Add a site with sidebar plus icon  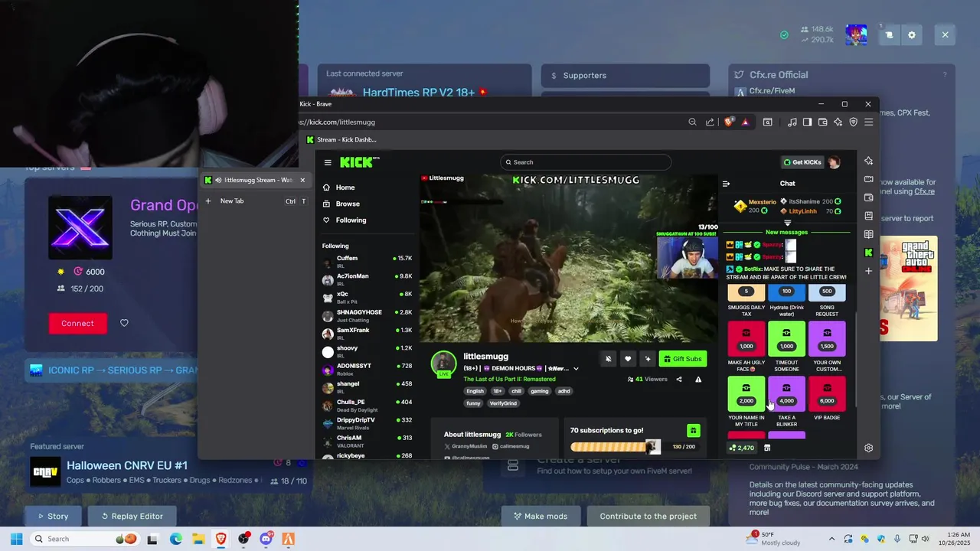868,271
